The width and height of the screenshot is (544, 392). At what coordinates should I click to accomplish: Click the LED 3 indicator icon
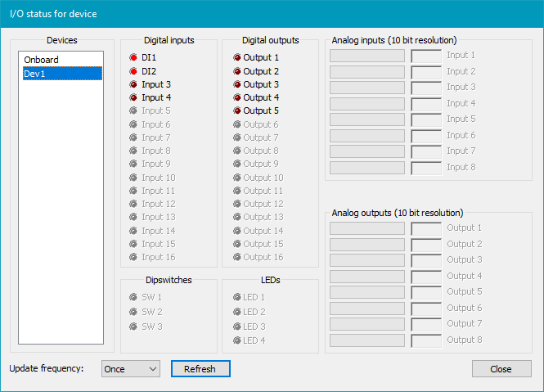(x=237, y=327)
